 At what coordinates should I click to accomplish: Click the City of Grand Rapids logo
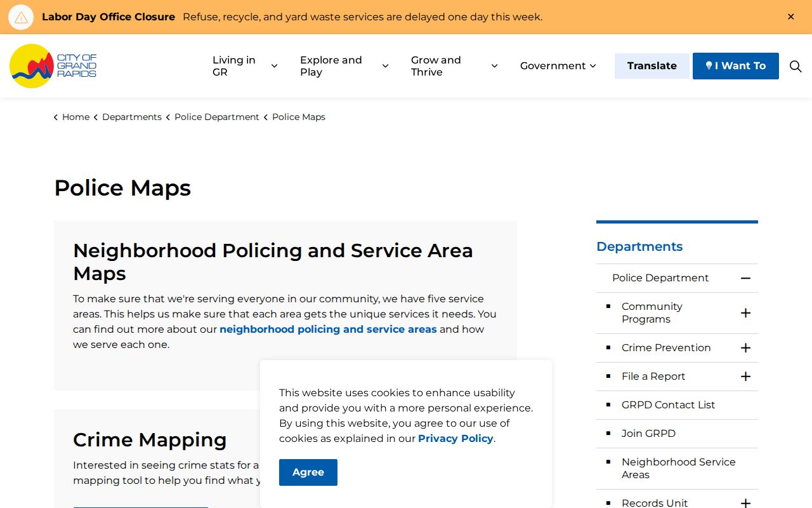point(53,66)
